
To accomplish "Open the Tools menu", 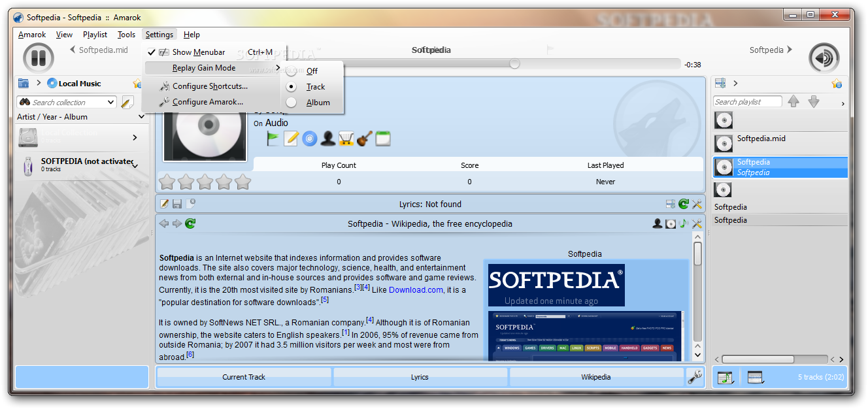I will (x=126, y=35).
